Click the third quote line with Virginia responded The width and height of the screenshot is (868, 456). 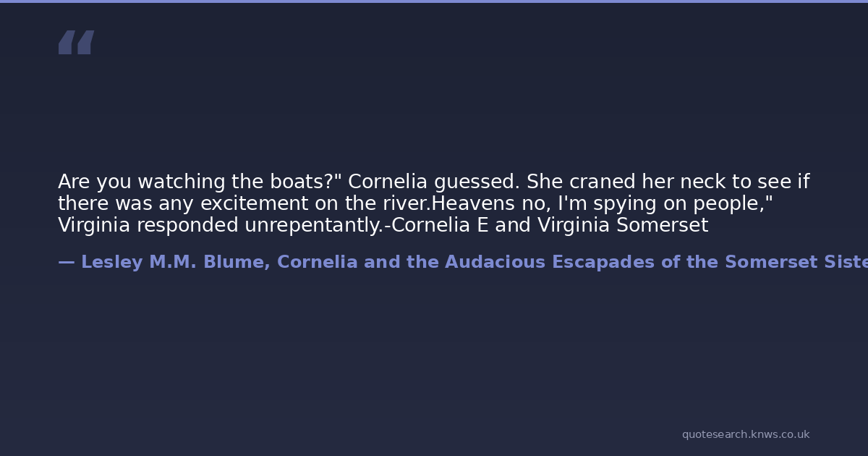383,225
